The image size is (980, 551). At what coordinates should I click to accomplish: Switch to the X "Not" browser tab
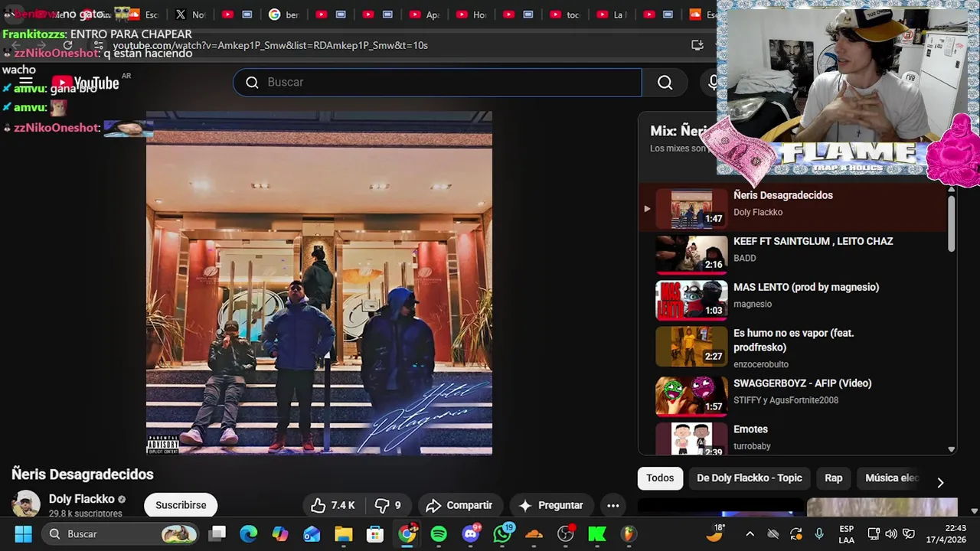tap(190, 15)
